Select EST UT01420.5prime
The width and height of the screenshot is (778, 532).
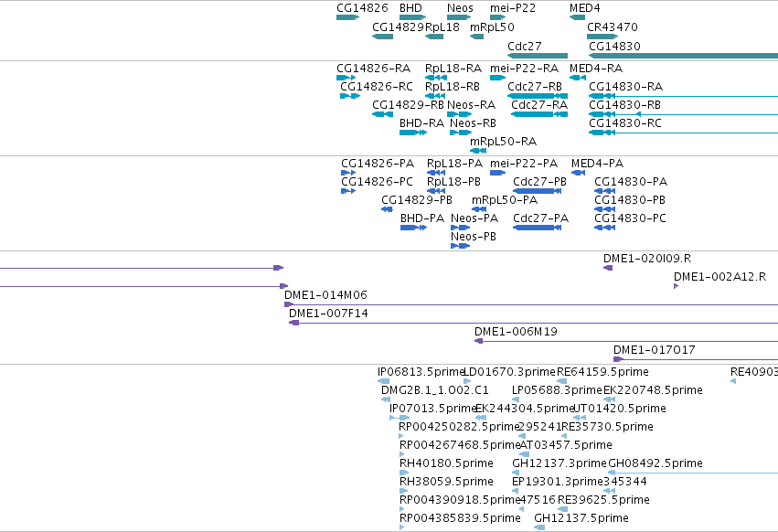580,418
